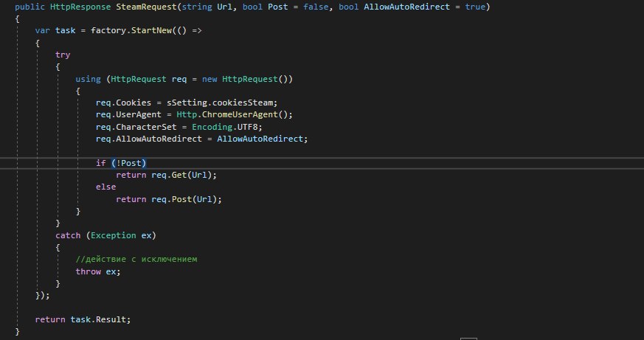This screenshot has width=644, height=340.
Task: Click the 'new' keyword
Action: coord(210,79)
